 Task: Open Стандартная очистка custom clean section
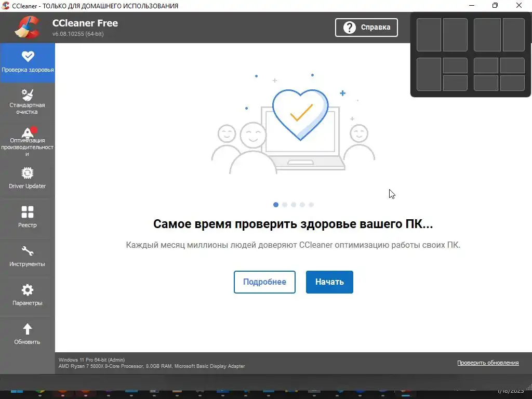[28, 102]
